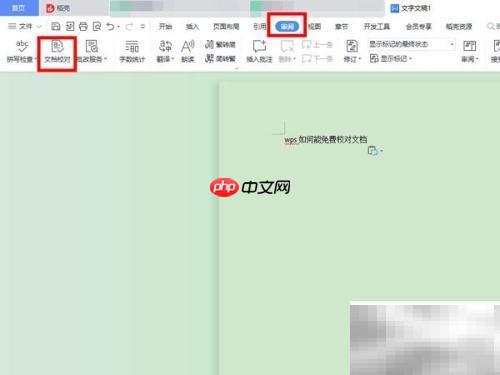Click the search magnifier icon in ribbon

coord(490,26)
